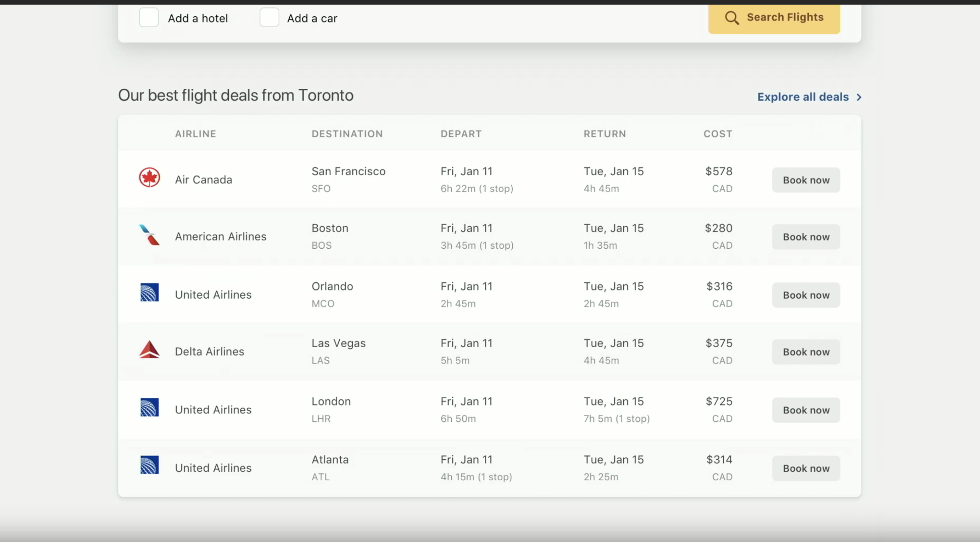Book the Orlando United Airlines deal

click(806, 295)
